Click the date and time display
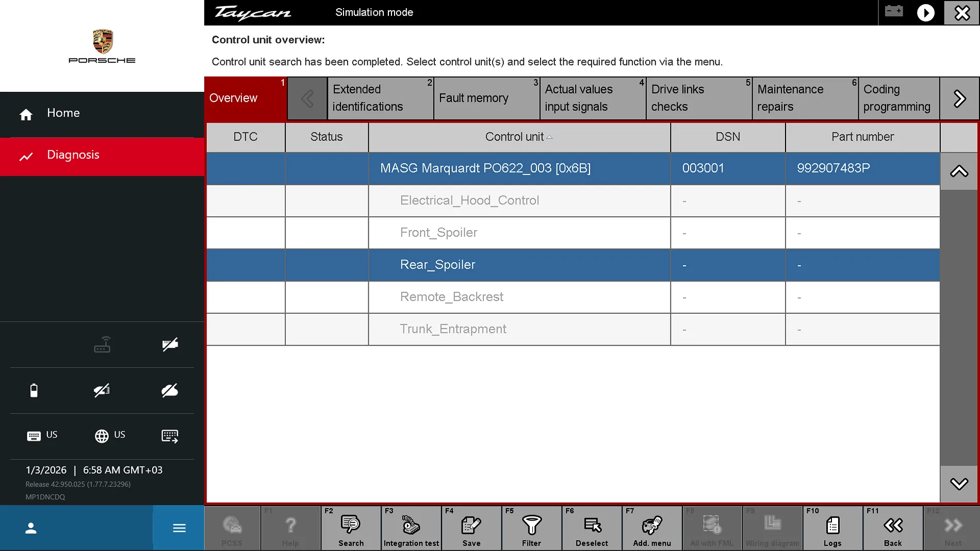The width and height of the screenshot is (980, 551). coord(94,470)
